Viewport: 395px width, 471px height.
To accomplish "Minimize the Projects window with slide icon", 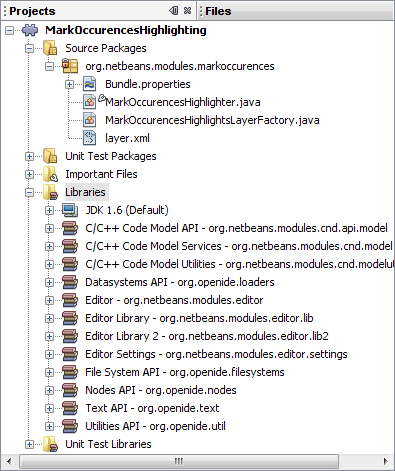I will coord(173,11).
